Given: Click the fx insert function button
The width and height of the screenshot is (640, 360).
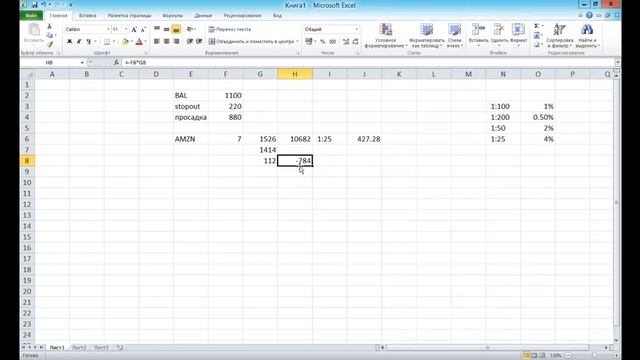Looking at the screenshot, I should point(116,62).
